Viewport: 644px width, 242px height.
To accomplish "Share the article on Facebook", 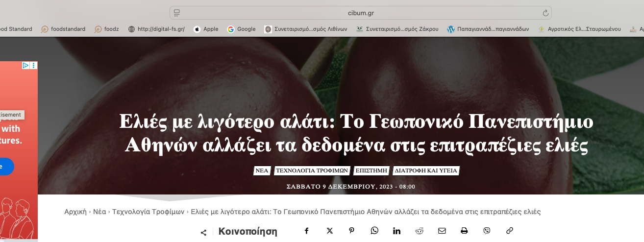I will click(306, 231).
